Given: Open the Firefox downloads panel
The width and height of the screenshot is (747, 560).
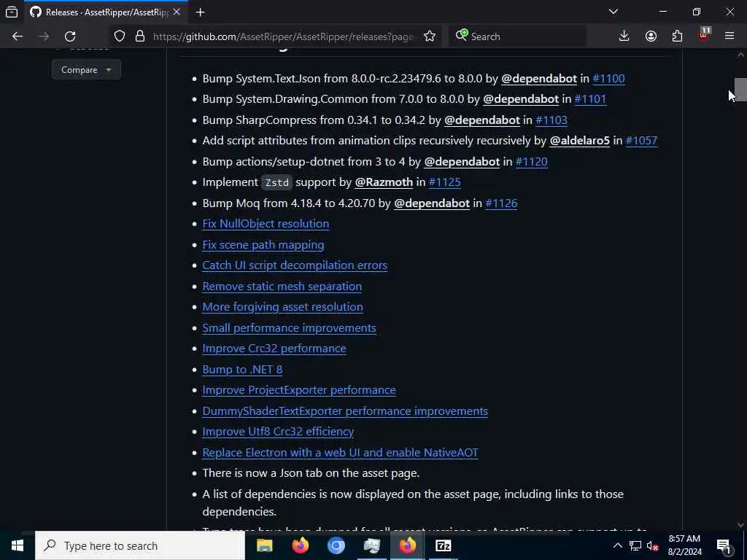Looking at the screenshot, I should pyautogui.click(x=624, y=36).
